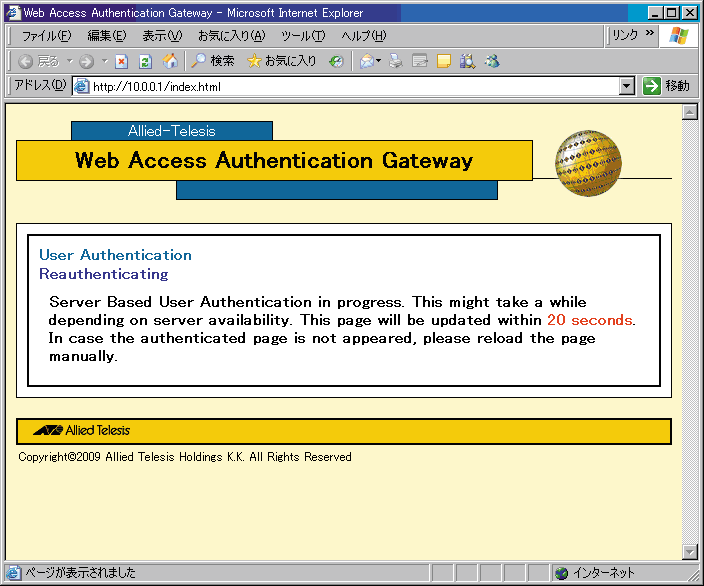This screenshot has height=586, width=704.
Task: Click the History icon in toolbar
Action: point(336,61)
